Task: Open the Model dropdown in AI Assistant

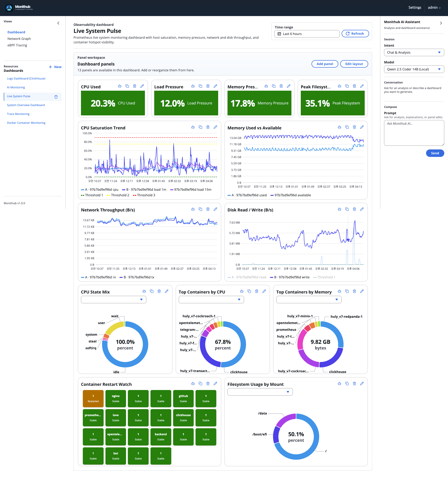Action: (x=414, y=69)
